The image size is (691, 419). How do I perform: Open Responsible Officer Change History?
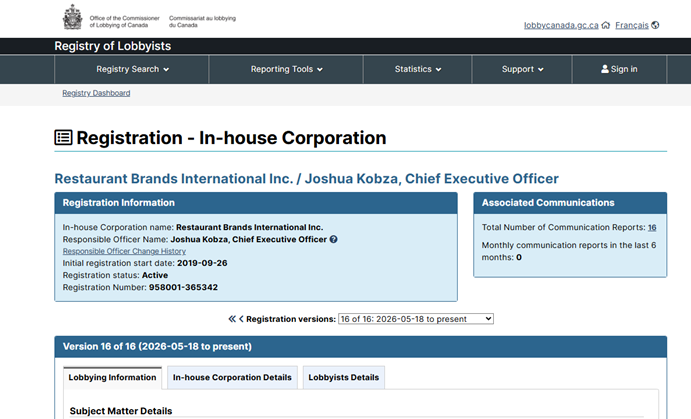tap(124, 251)
